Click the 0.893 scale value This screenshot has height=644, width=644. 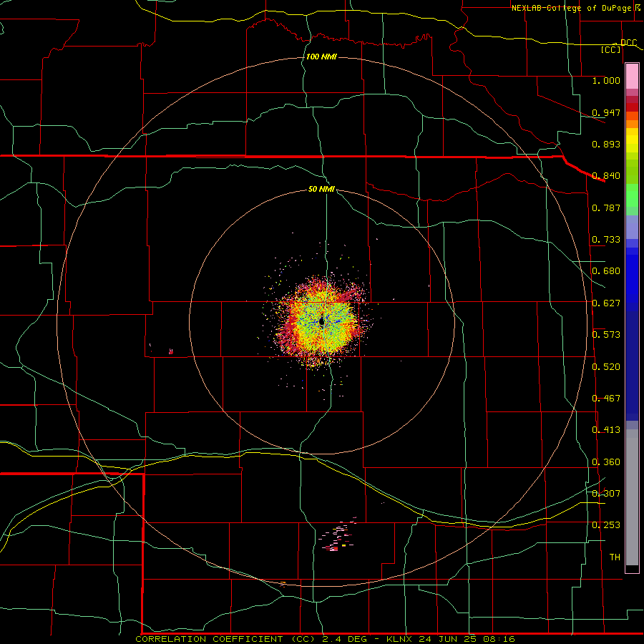[x=606, y=144]
